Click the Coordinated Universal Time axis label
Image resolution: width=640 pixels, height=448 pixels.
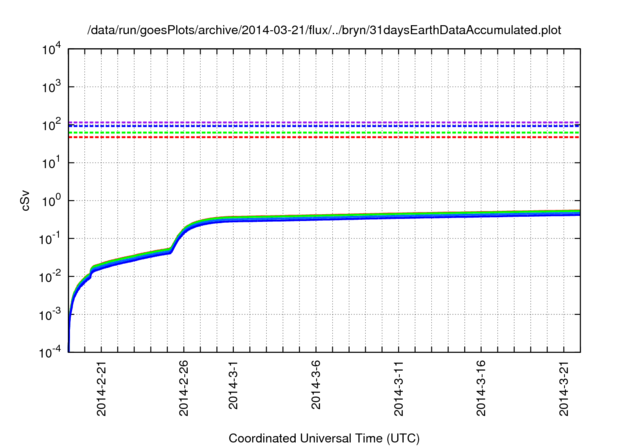point(324,439)
